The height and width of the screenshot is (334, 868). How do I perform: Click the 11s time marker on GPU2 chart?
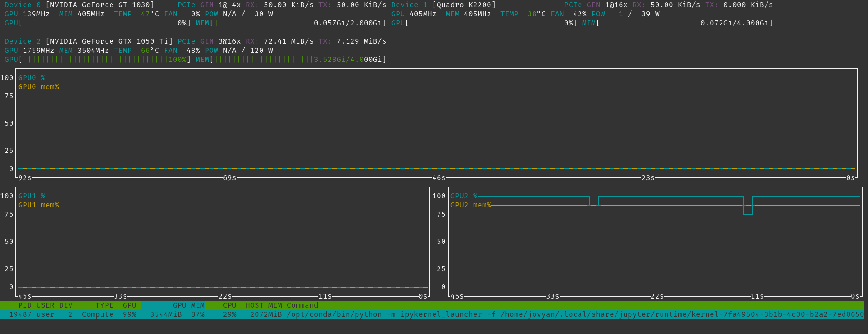click(757, 296)
